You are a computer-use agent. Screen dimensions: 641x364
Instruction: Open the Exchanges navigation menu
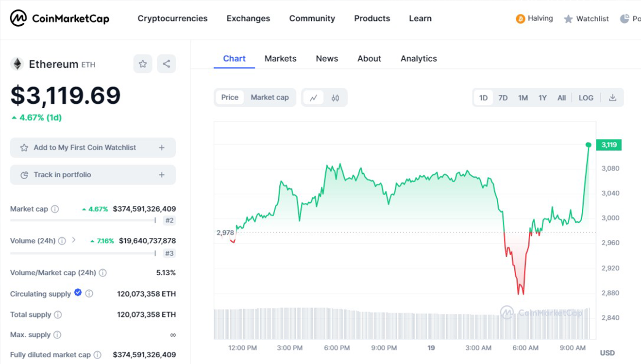(x=248, y=18)
